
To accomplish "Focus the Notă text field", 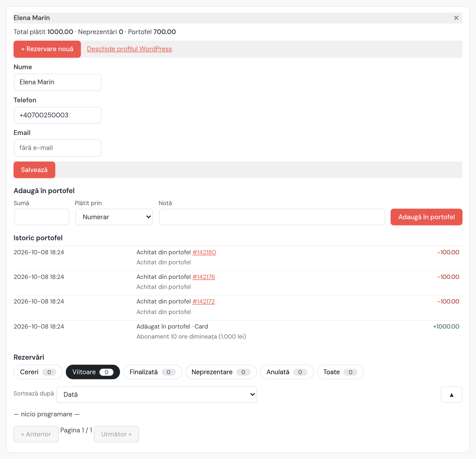I will click(x=272, y=217).
